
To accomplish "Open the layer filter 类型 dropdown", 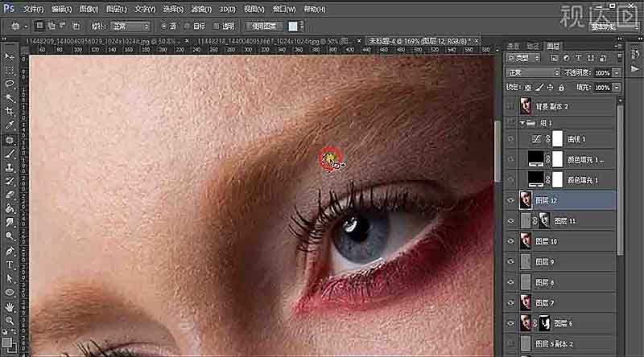I will 524,58.
